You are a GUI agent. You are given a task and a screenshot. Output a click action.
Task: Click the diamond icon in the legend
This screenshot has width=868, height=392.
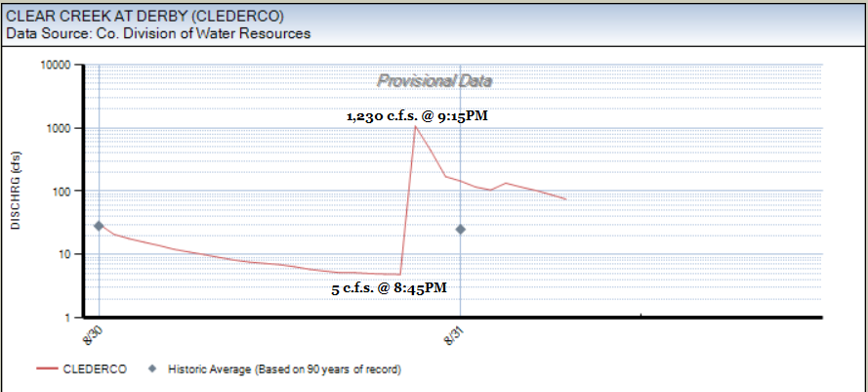(x=152, y=370)
